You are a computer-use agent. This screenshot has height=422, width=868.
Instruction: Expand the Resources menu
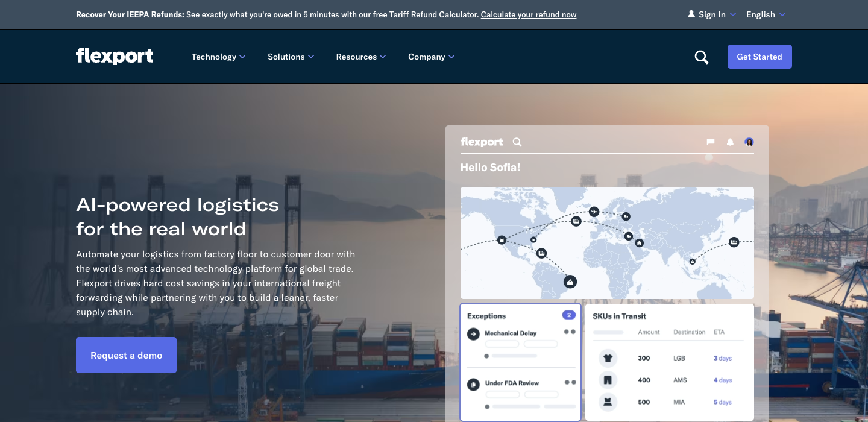[x=361, y=57]
